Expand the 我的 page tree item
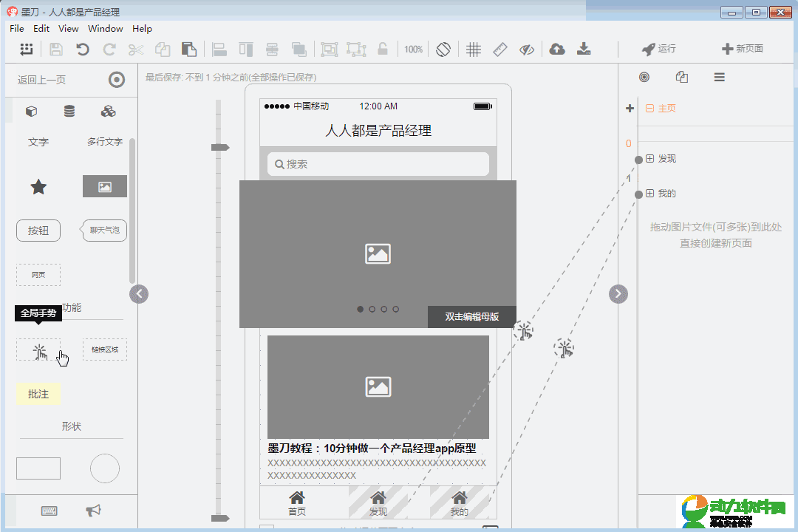The image size is (798, 532). pyautogui.click(x=650, y=194)
